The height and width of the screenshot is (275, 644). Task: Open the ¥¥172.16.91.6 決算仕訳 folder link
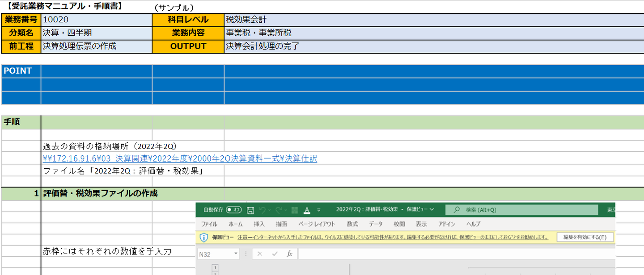[180, 158]
